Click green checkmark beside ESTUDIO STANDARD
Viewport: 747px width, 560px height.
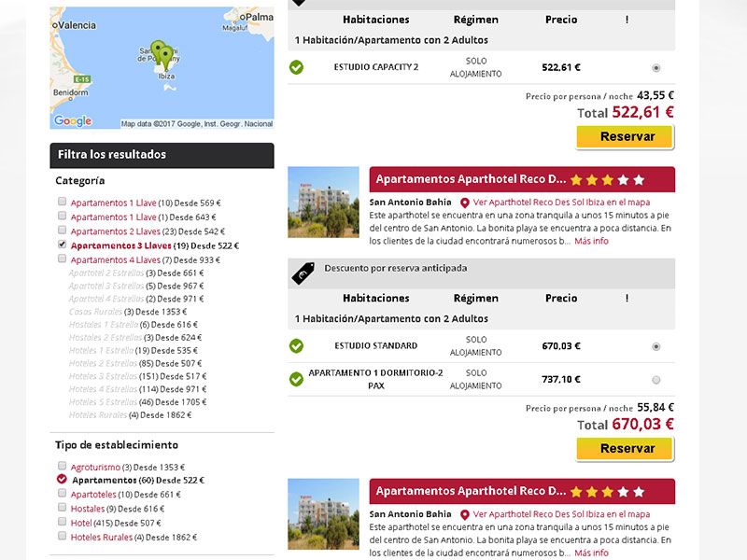[x=296, y=346]
